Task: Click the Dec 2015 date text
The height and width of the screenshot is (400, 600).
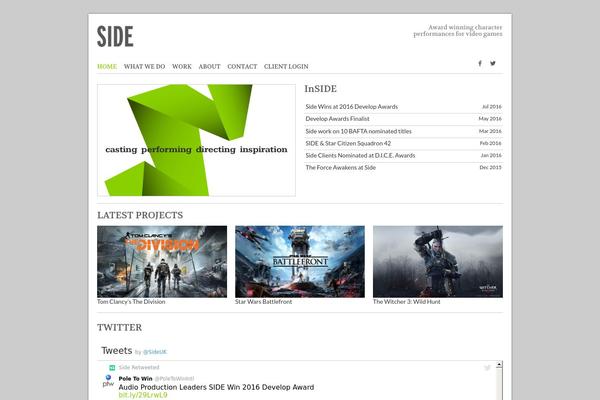Action: pos(491,168)
